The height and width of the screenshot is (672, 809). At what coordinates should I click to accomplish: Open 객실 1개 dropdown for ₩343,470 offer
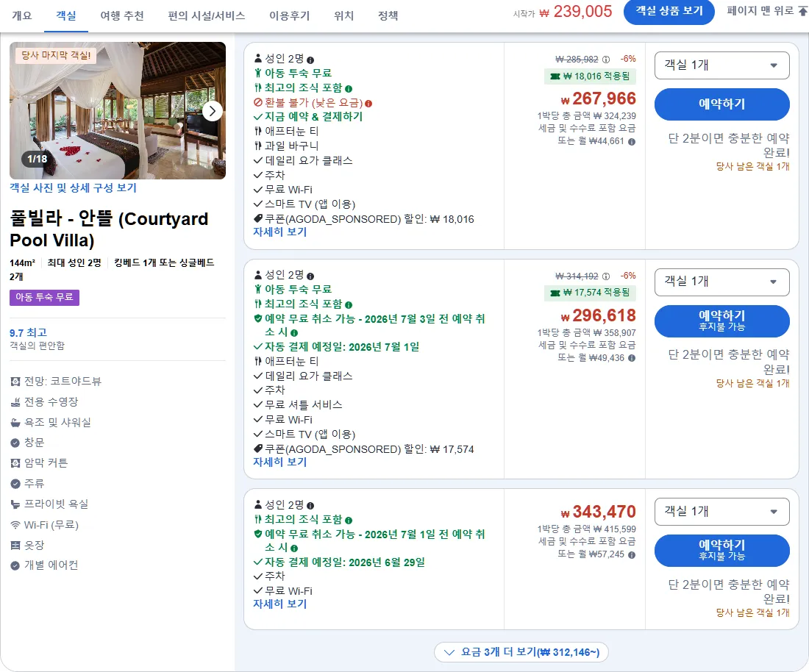[721, 512]
